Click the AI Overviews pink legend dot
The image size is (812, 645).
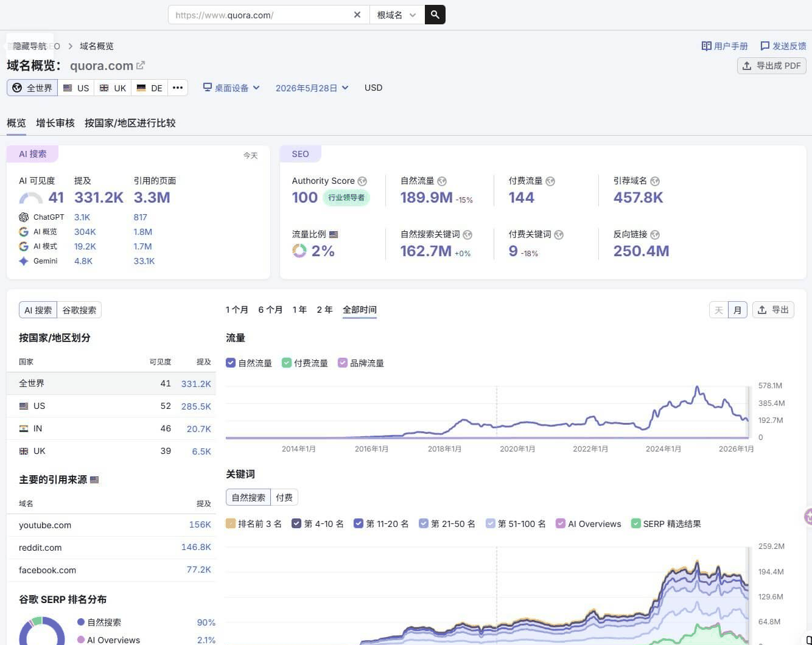(x=80, y=640)
